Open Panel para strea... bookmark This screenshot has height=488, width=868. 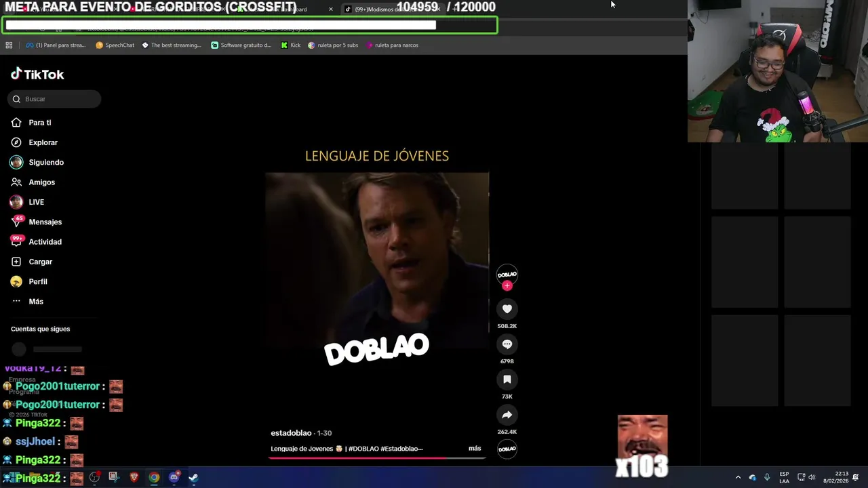(x=56, y=45)
